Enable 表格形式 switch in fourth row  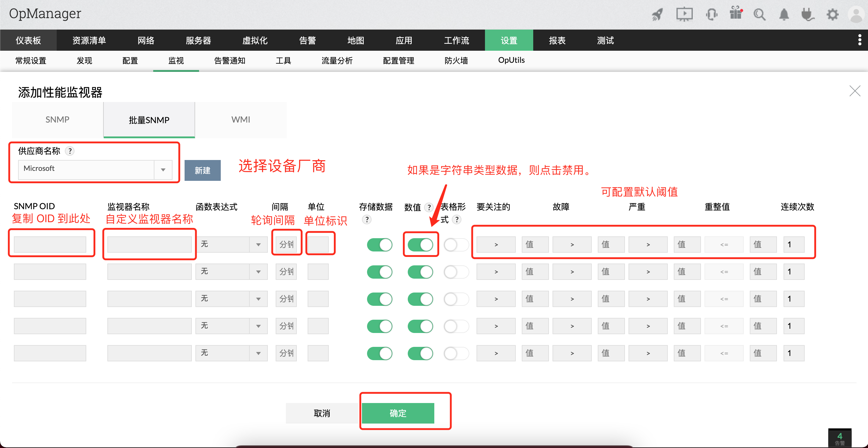(456, 326)
